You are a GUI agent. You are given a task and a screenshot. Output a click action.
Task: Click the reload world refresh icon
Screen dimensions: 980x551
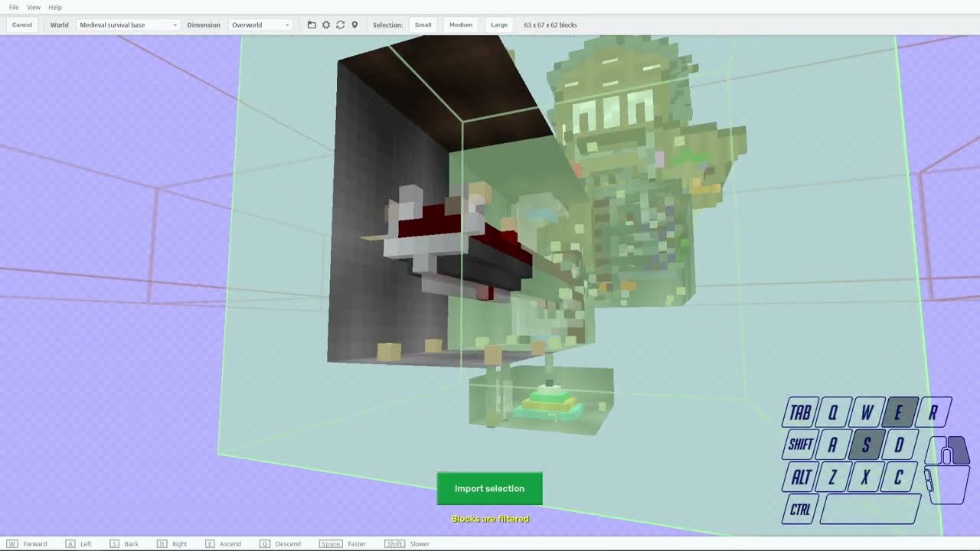click(x=340, y=24)
